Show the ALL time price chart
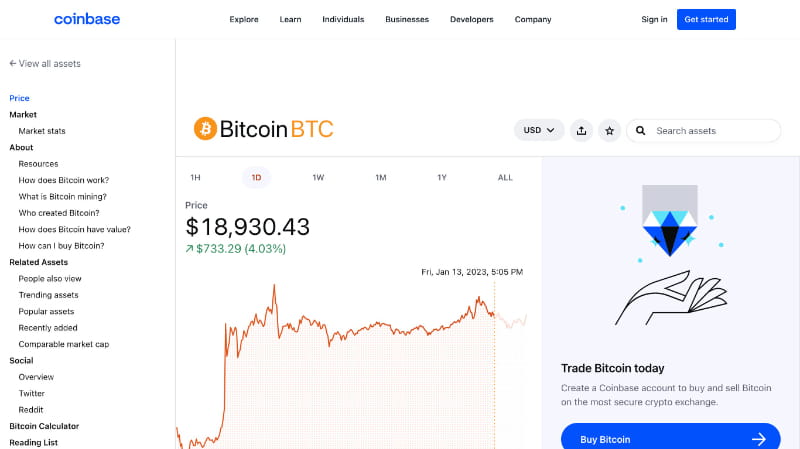The width and height of the screenshot is (800, 449). (x=505, y=177)
